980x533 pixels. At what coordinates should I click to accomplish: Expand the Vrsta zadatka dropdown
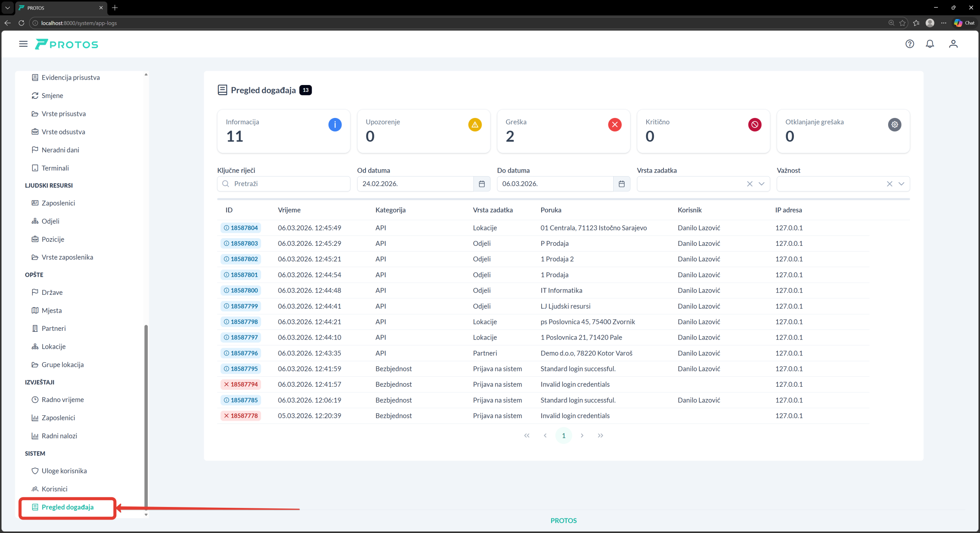[x=761, y=184]
